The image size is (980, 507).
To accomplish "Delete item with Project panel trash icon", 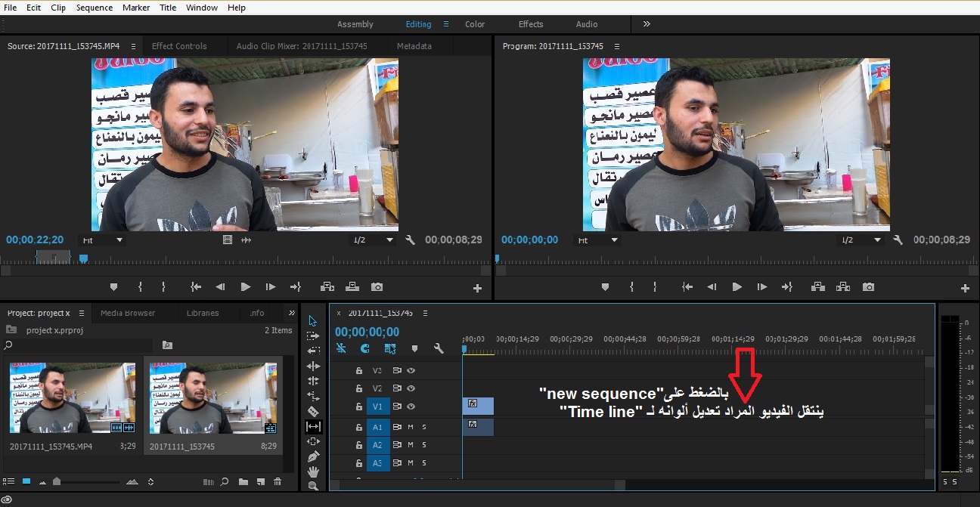I will (x=278, y=481).
